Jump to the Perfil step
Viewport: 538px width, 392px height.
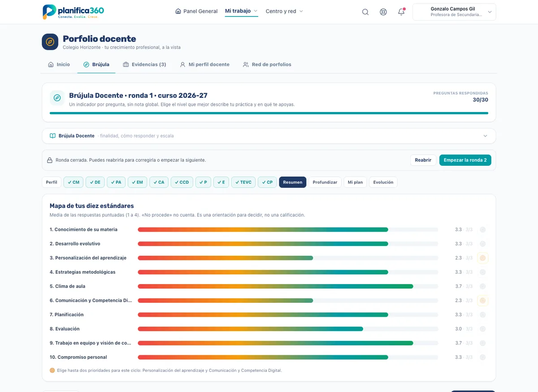coord(52,182)
